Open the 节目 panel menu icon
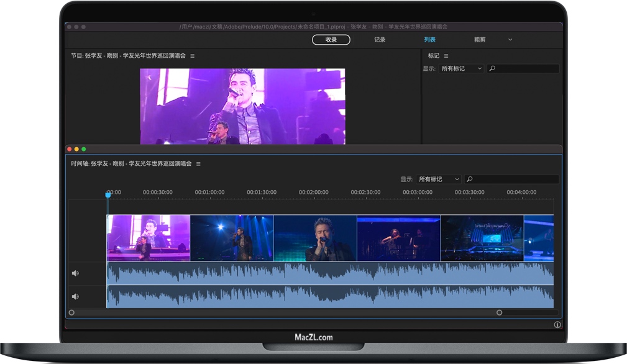627x364 pixels. (193, 55)
